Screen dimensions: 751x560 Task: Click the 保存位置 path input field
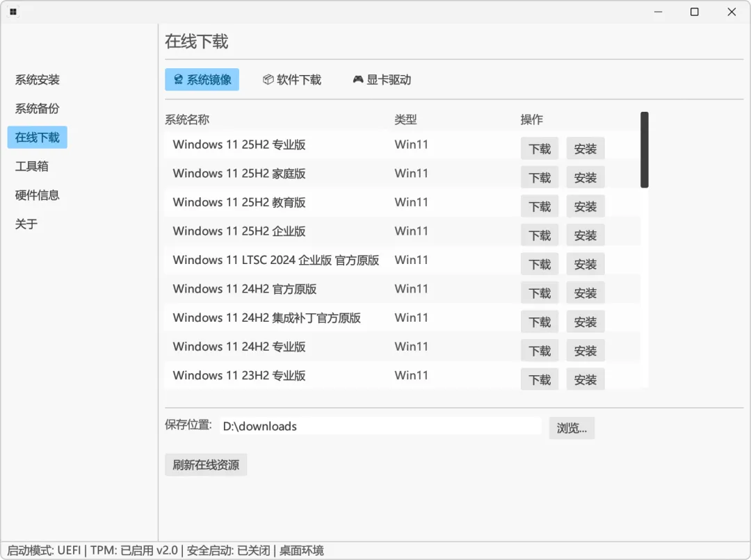tap(381, 426)
